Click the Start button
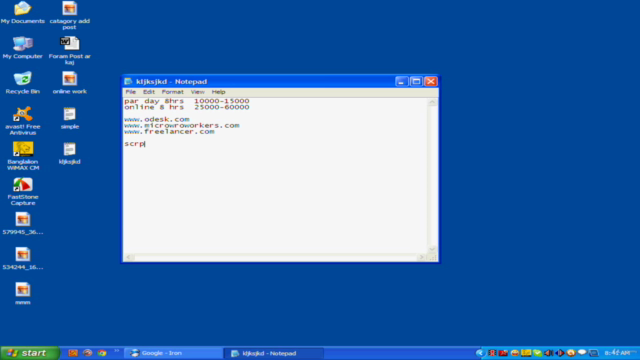The height and width of the screenshot is (360, 640). click(x=30, y=353)
